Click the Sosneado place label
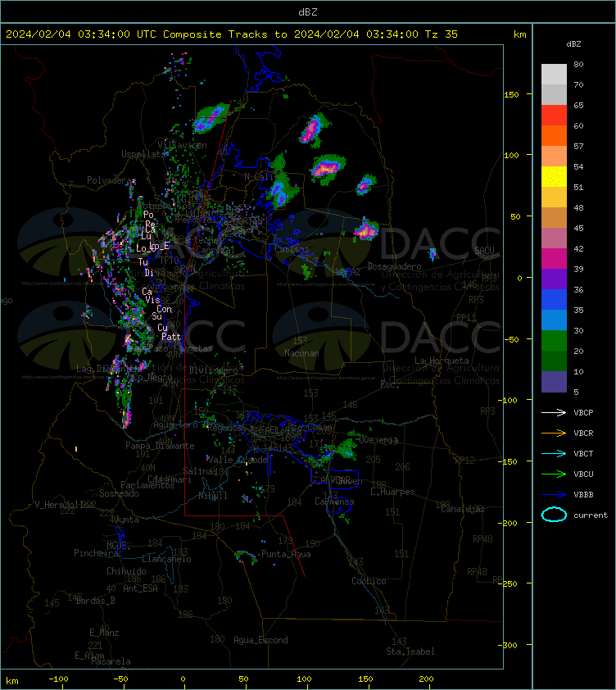Image resolution: width=616 pixels, height=690 pixels. (119, 493)
